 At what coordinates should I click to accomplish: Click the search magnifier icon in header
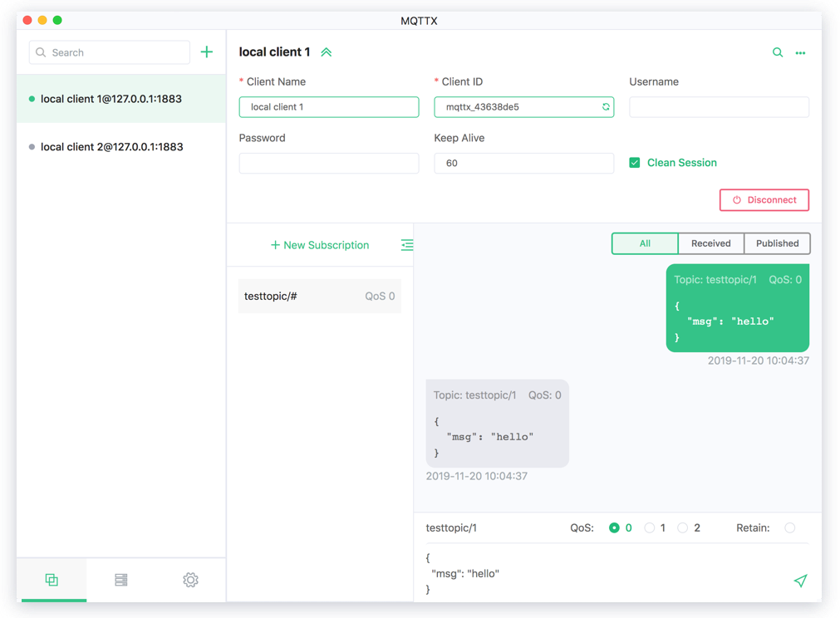click(778, 52)
